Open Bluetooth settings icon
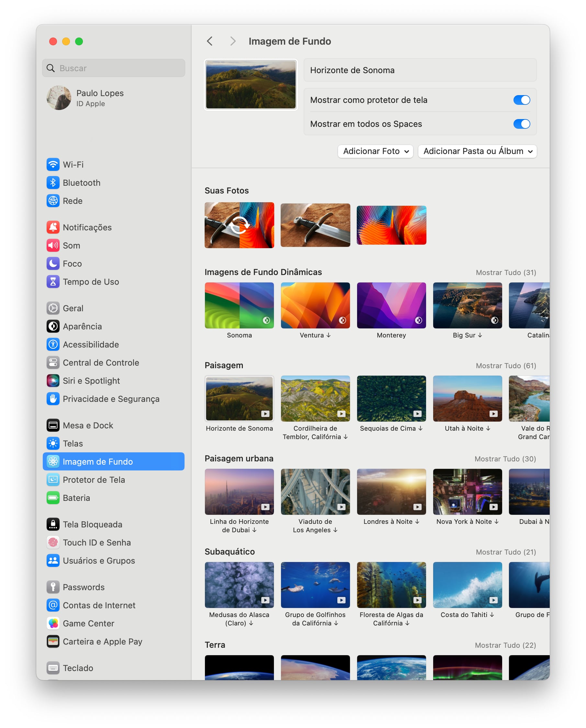This screenshot has height=728, width=586. point(53,183)
